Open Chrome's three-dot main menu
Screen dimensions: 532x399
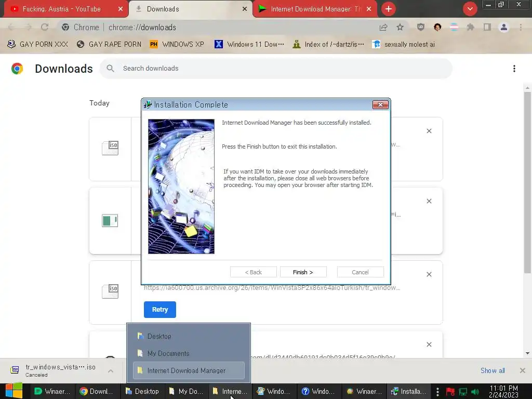tap(521, 27)
